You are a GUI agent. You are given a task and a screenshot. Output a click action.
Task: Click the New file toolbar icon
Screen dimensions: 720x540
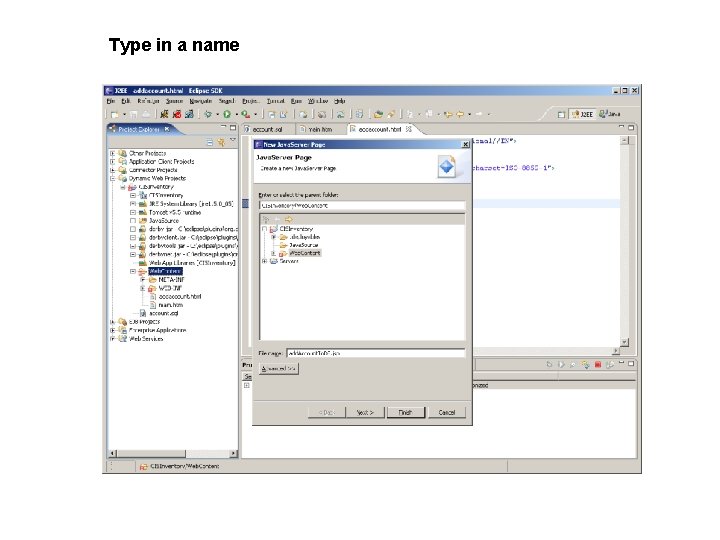pos(115,114)
